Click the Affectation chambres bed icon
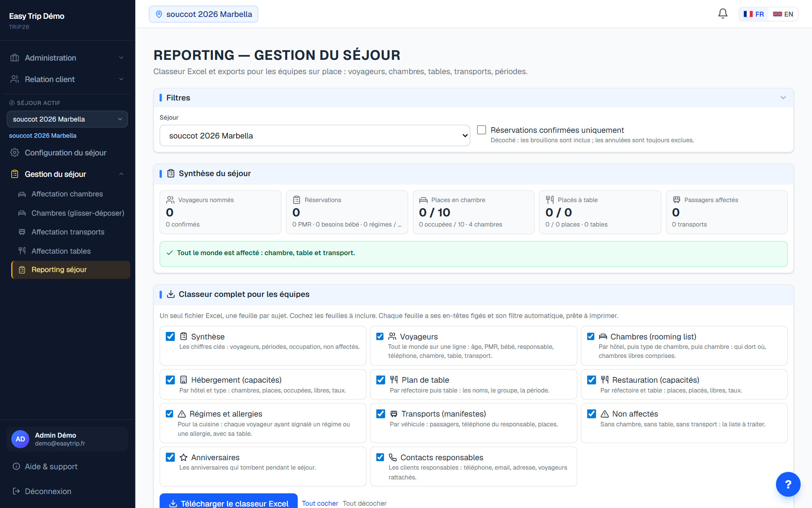Image resolution: width=812 pixels, height=508 pixels. (x=22, y=194)
